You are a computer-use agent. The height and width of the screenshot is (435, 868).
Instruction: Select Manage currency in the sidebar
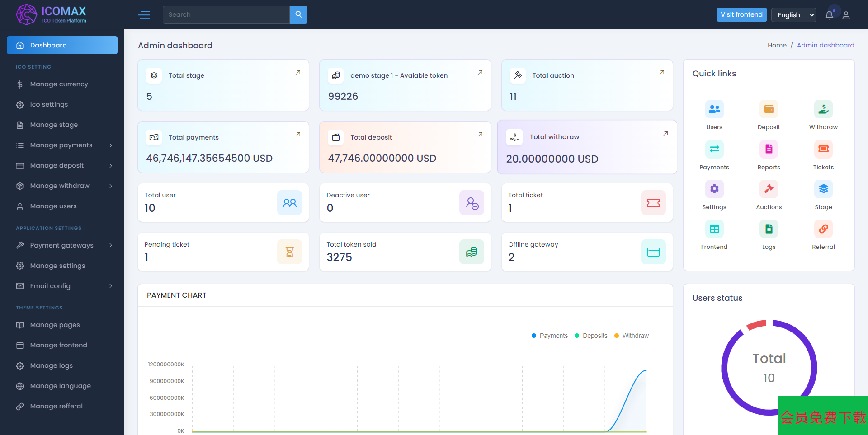59,84
